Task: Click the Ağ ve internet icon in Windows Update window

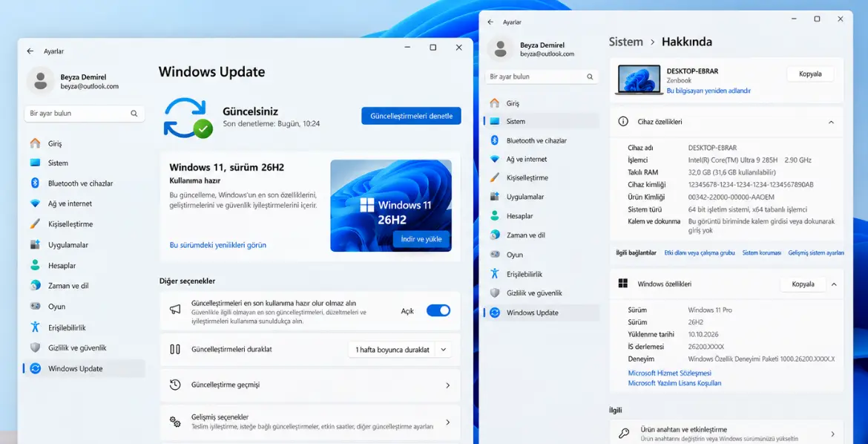Action: (36, 203)
